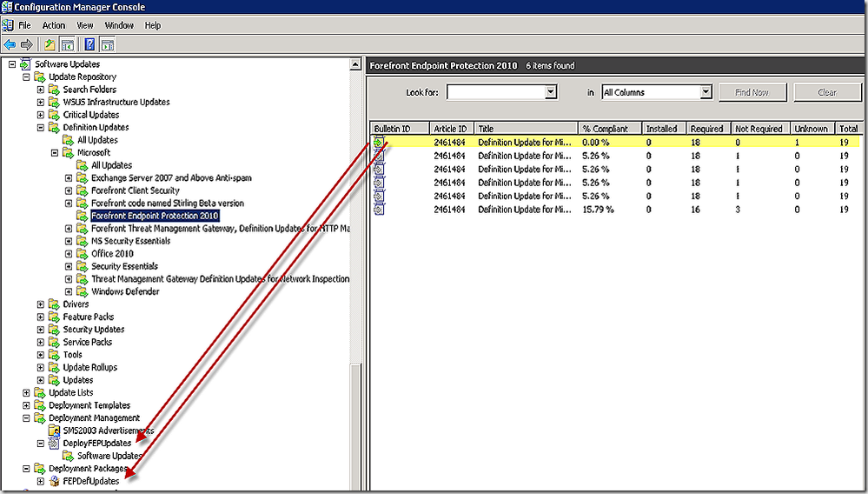
Task: Sort by the % Compliant column header
Action: (609, 129)
